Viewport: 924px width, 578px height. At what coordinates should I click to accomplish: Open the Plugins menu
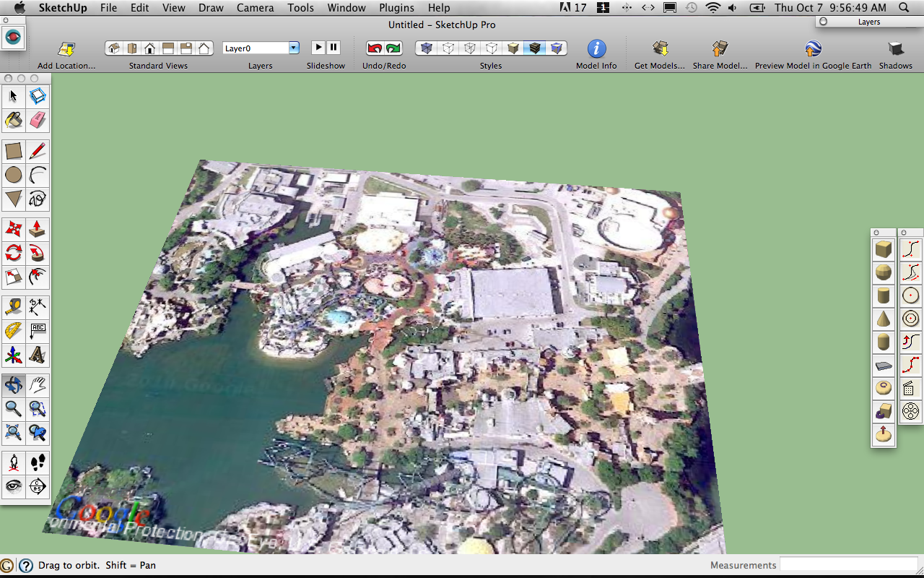396,8
